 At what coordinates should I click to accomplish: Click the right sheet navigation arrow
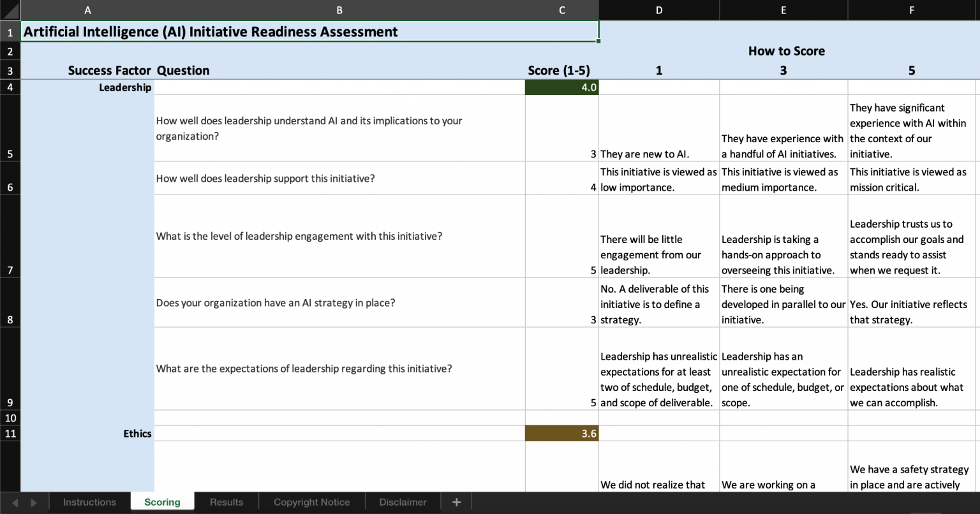point(33,502)
